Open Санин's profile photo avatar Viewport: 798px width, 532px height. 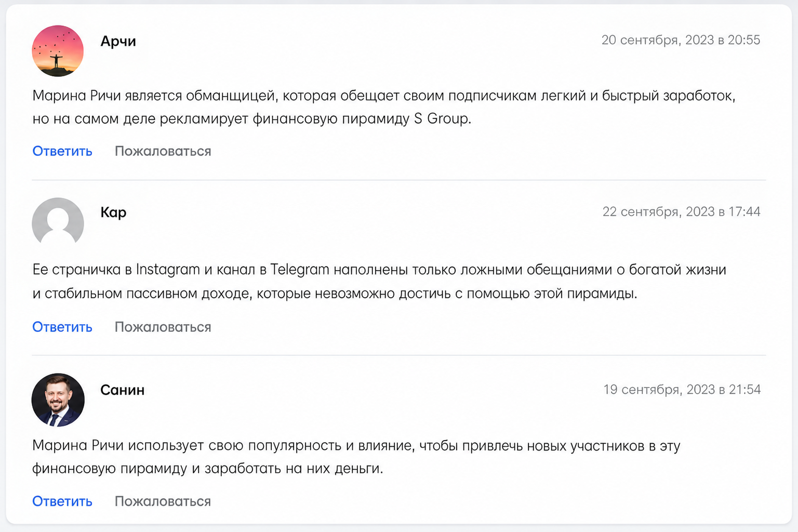click(x=58, y=400)
